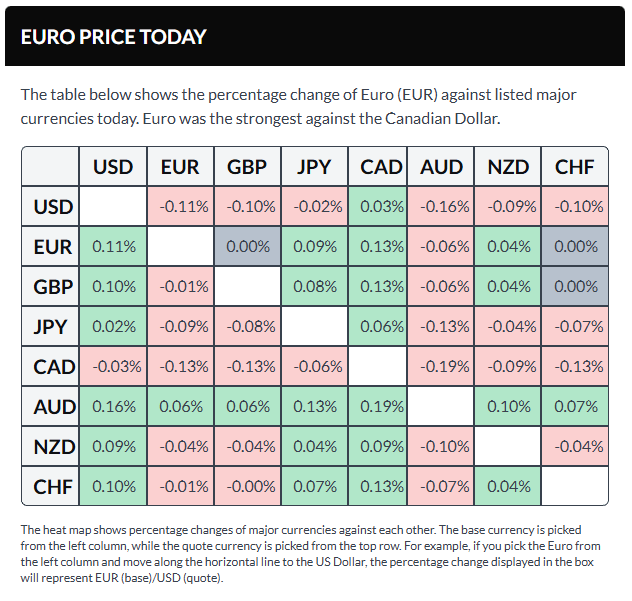
Task: Click the CHF column header
Action: (x=574, y=167)
